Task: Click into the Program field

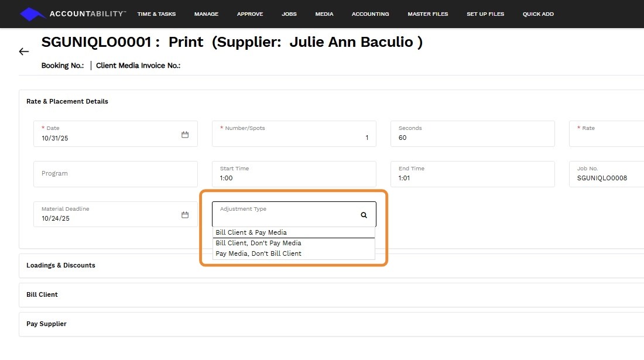Action: pos(115,174)
